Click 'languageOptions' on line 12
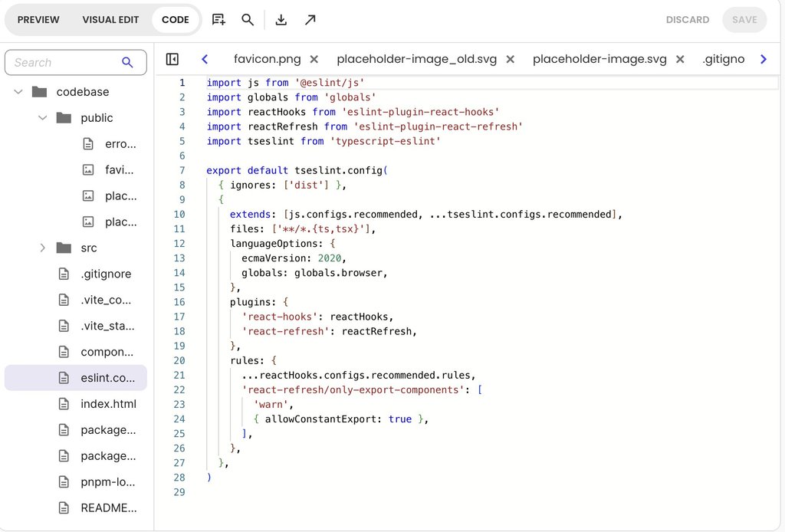This screenshot has width=785, height=532. tap(274, 244)
